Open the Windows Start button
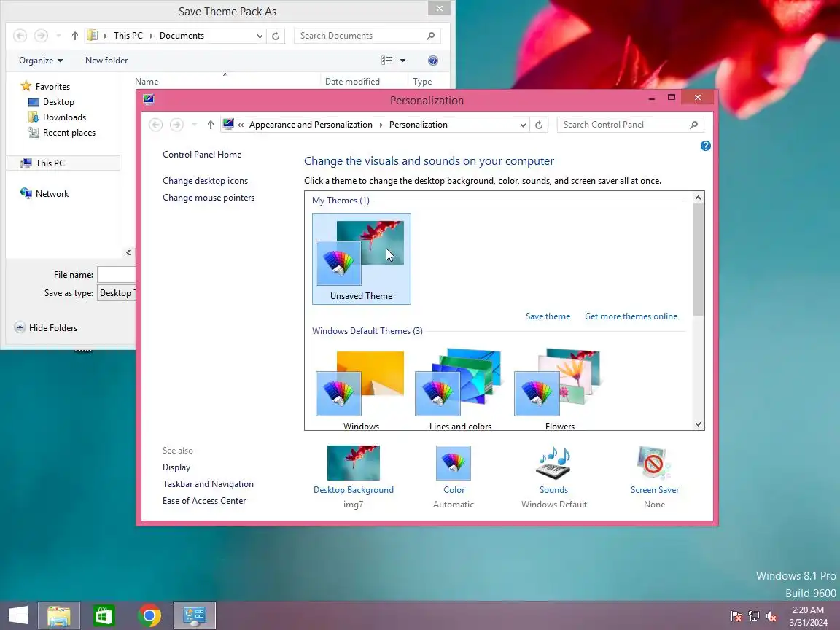 coord(18,615)
